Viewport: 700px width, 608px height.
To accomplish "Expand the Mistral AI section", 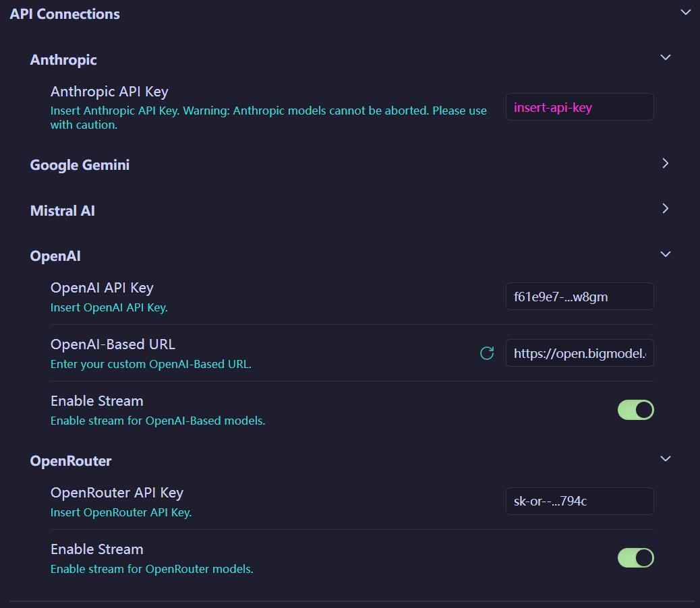I will (666, 208).
